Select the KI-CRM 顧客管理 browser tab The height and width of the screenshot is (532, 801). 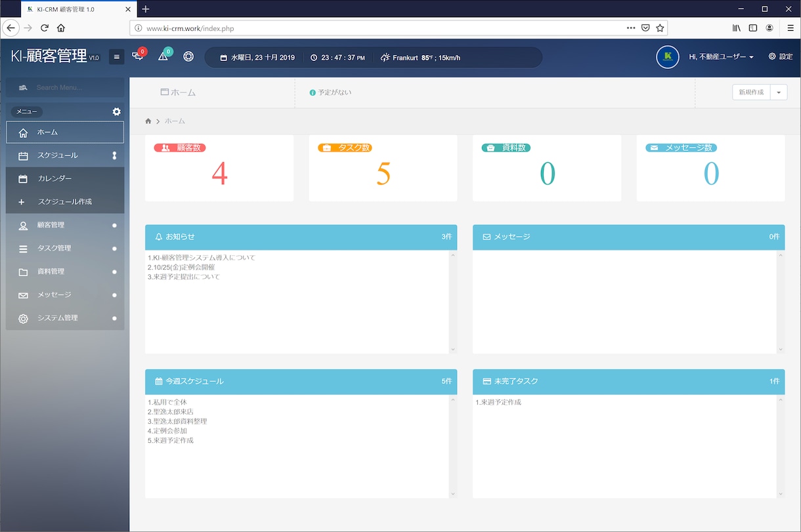click(77, 9)
